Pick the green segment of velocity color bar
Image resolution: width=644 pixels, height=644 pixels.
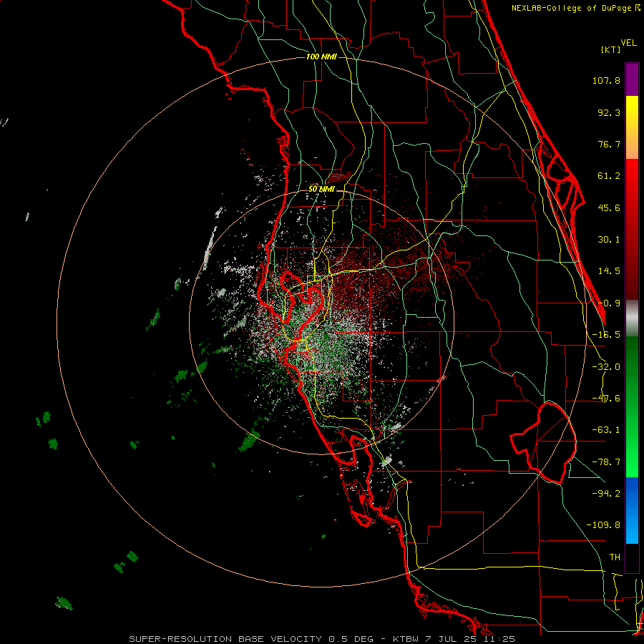click(632, 406)
